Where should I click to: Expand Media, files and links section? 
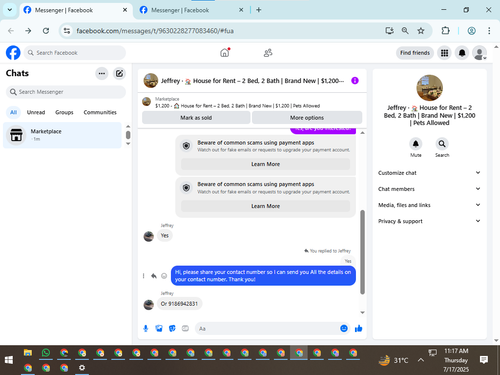[x=429, y=205]
